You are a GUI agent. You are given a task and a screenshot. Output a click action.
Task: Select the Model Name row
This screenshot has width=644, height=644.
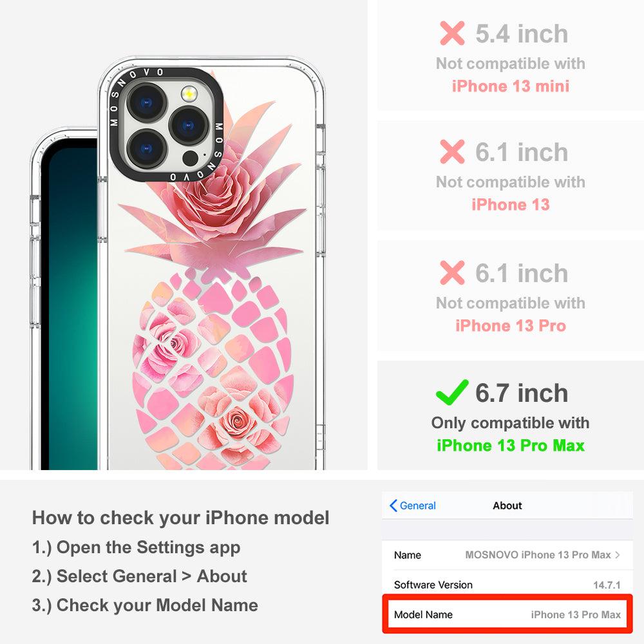pyautogui.click(x=507, y=614)
